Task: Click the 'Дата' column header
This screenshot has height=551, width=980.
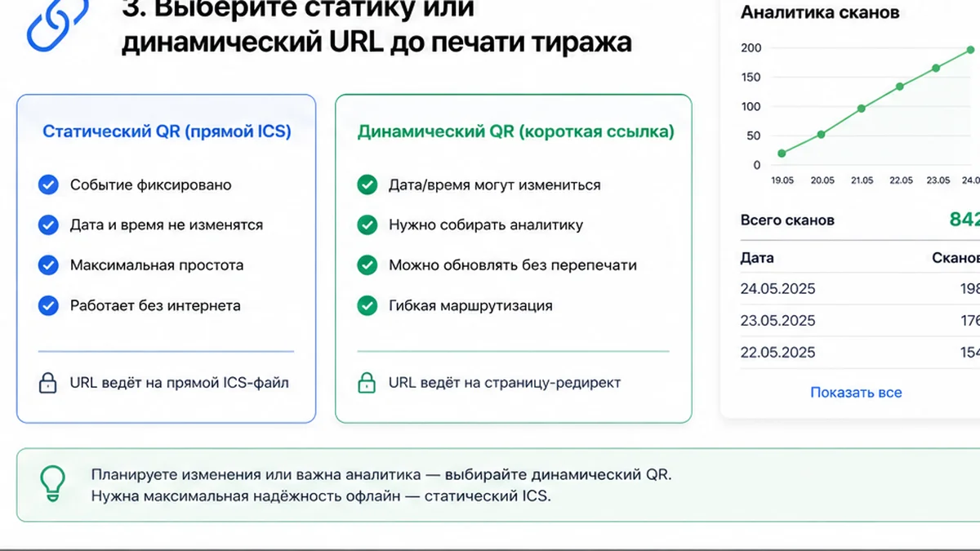Action: pyautogui.click(x=757, y=258)
